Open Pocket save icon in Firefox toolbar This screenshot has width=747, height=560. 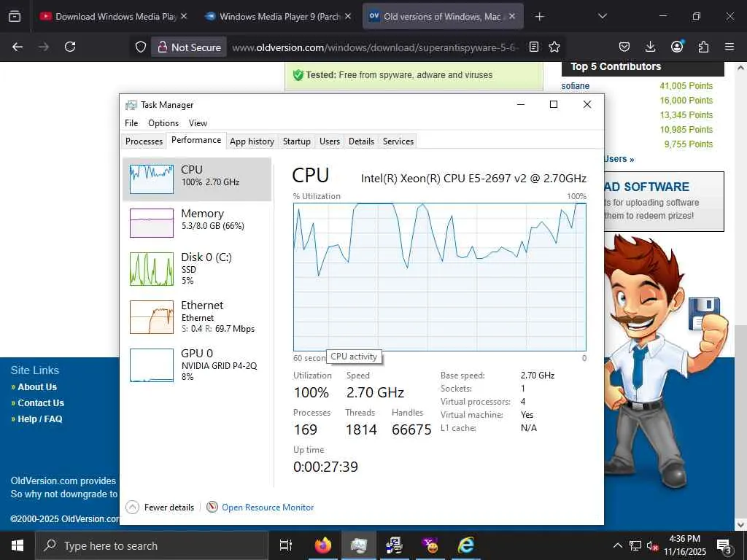624,47
